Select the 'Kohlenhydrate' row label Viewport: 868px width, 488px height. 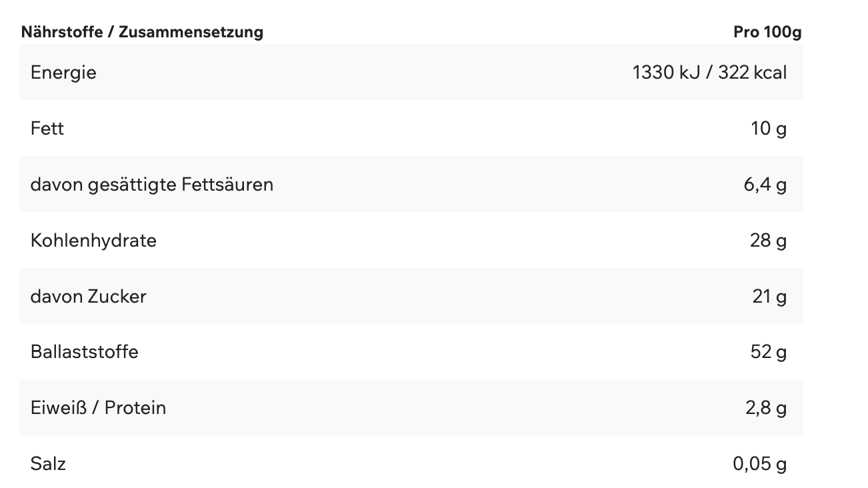pos(93,240)
